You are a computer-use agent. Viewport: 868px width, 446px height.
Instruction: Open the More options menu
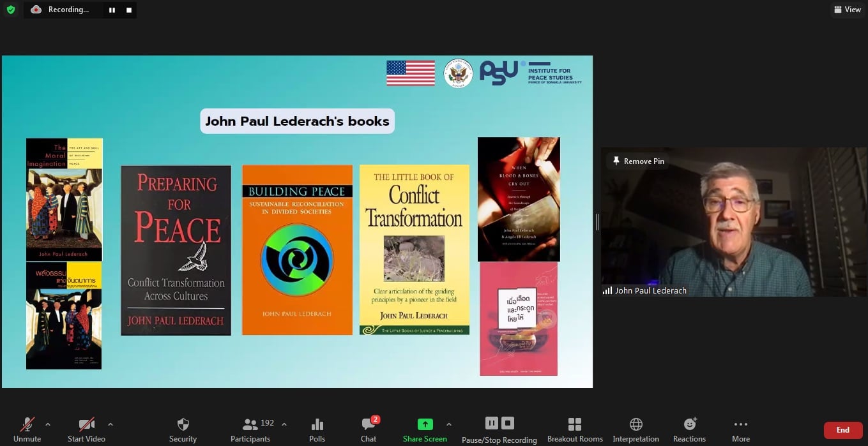point(740,430)
